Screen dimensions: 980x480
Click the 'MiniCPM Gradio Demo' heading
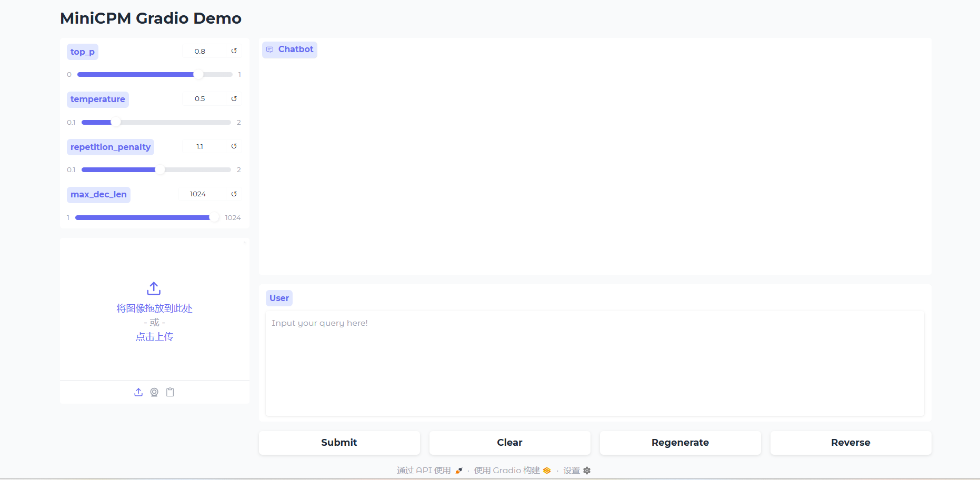coord(151,18)
